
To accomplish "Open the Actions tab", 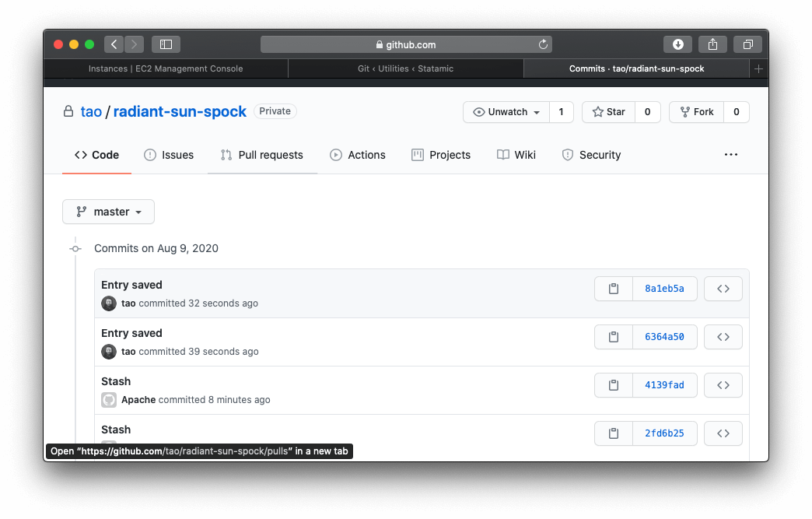I will pyautogui.click(x=358, y=155).
